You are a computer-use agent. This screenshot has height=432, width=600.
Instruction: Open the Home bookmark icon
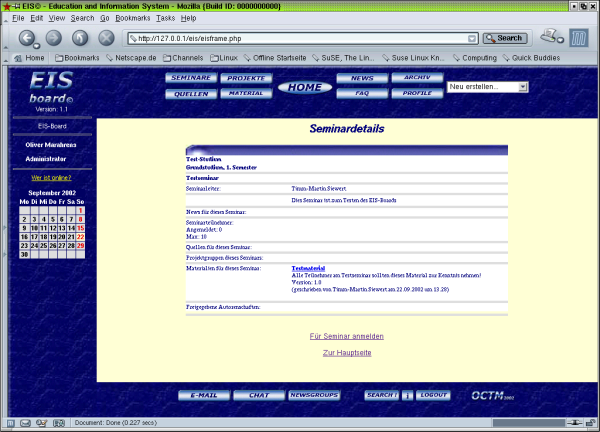(x=28, y=58)
